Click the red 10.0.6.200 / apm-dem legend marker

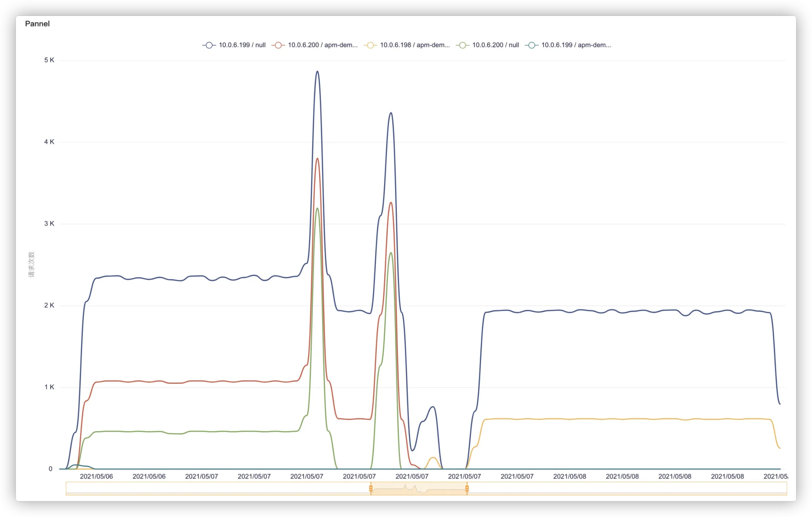(278, 45)
